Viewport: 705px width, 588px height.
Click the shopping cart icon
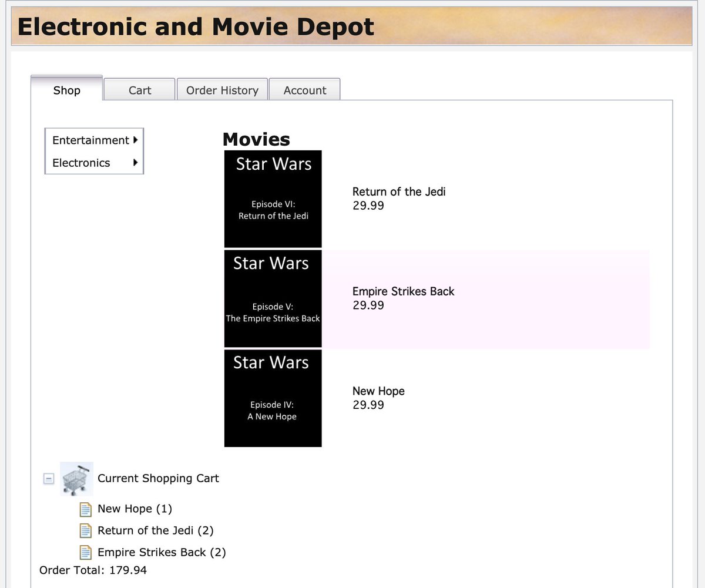[77, 479]
